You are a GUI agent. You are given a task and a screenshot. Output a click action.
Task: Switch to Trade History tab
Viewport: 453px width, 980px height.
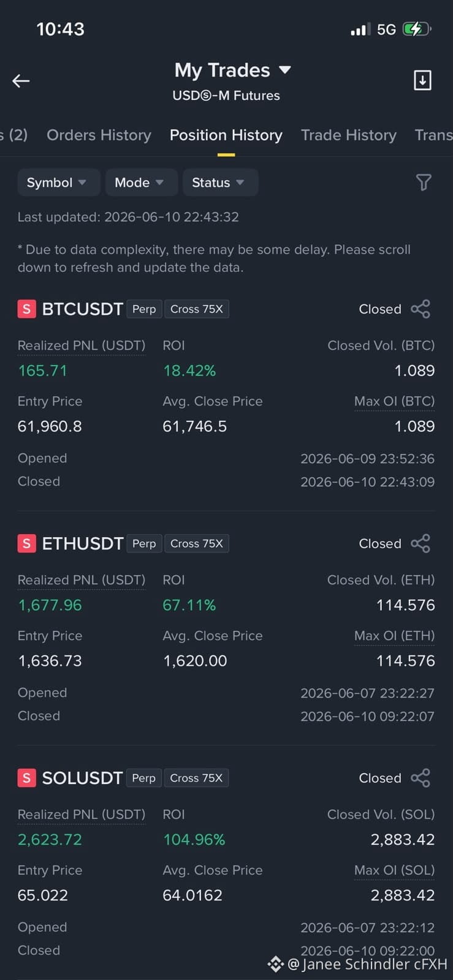pos(349,135)
